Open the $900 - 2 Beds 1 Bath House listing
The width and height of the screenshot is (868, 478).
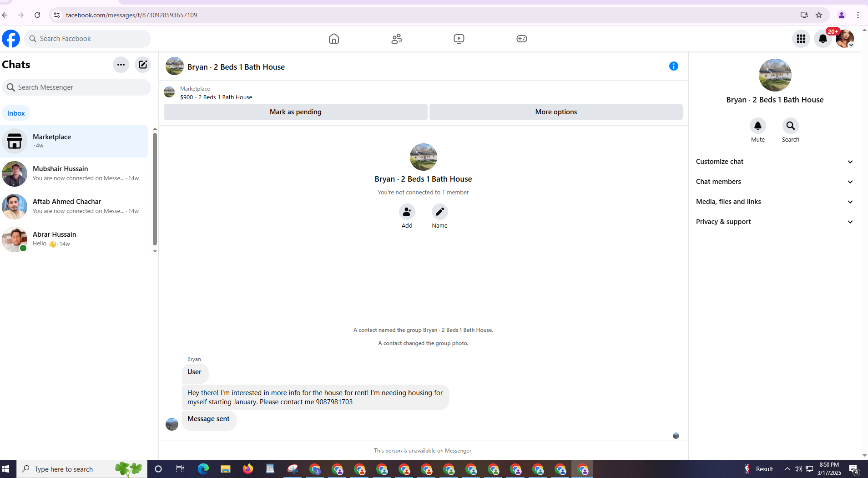(216, 97)
